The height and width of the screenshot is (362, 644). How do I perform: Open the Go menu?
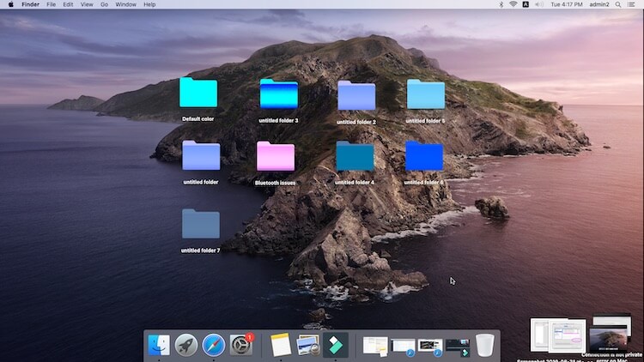104,4
